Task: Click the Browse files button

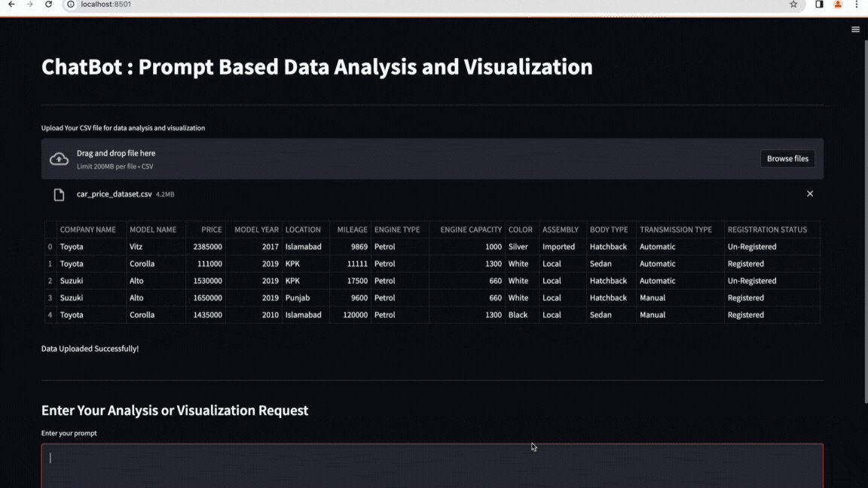Action: pos(787,159)
